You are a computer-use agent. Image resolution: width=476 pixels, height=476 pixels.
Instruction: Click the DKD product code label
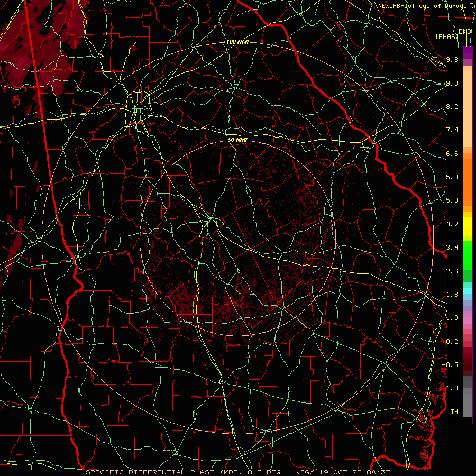465,32
